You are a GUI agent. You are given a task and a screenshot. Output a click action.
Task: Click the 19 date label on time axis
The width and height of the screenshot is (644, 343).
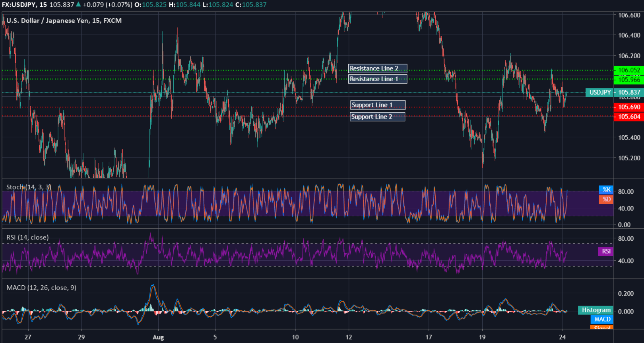[482, 337]
